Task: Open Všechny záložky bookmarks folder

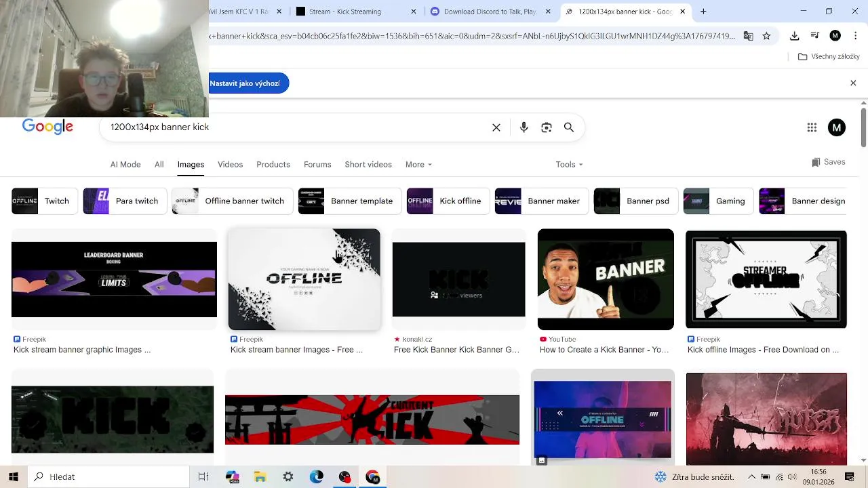Action: (x=829, y=56)
